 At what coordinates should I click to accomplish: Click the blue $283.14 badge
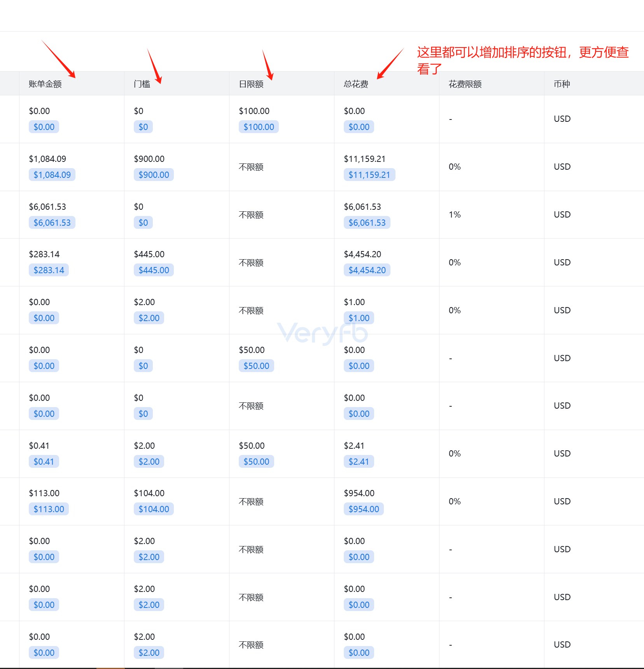click(x=49, y=270)
